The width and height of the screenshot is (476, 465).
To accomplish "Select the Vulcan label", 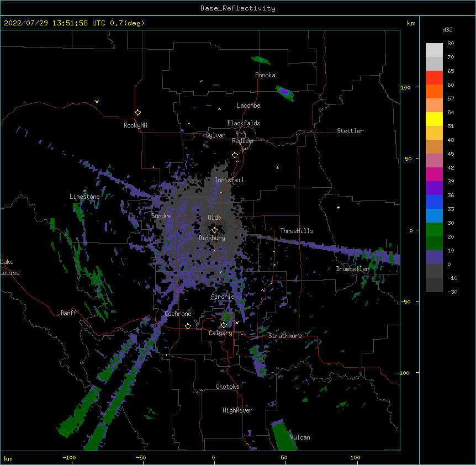I will [300, 437].
